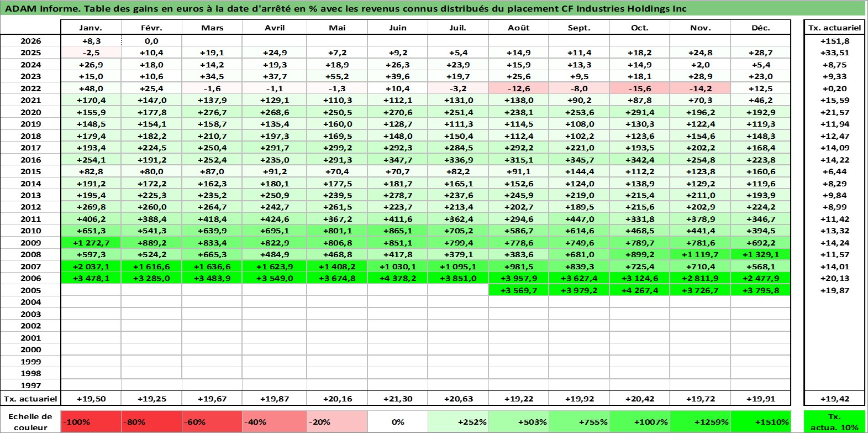Select the +1510% bright green swatch
This screenshot has height=433, width=868.
click(x=761, y=421)
